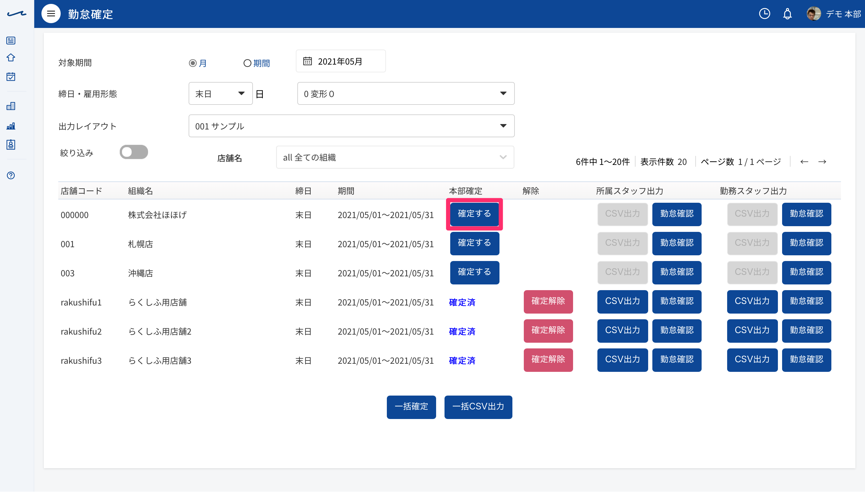This screenshot has height=504, width=865.
Task: Click 勤務スタッフ CSV出力 for rakushifu1
Action: 752,302
